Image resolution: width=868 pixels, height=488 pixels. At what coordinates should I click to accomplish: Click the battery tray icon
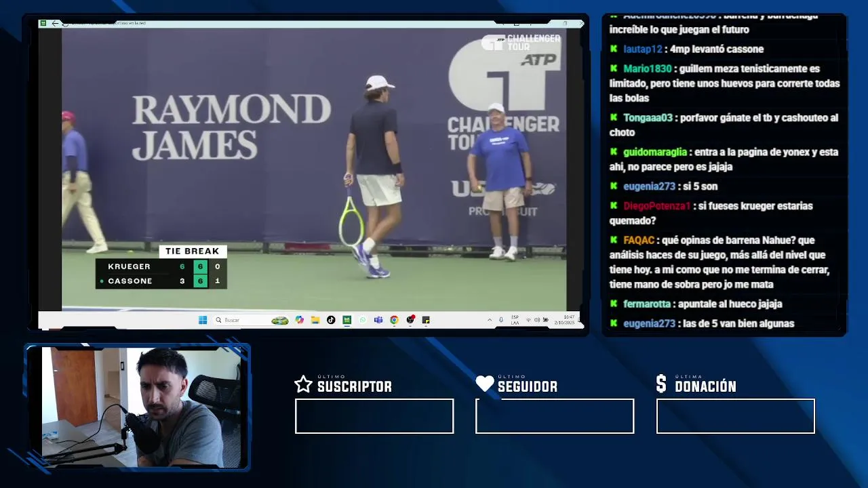tap(545, 320)
